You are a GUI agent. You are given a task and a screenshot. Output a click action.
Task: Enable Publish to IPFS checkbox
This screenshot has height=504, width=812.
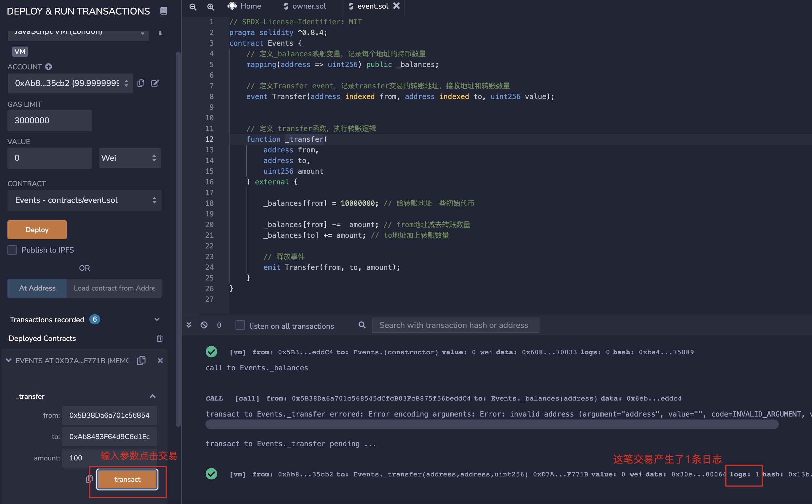point(12,250)
